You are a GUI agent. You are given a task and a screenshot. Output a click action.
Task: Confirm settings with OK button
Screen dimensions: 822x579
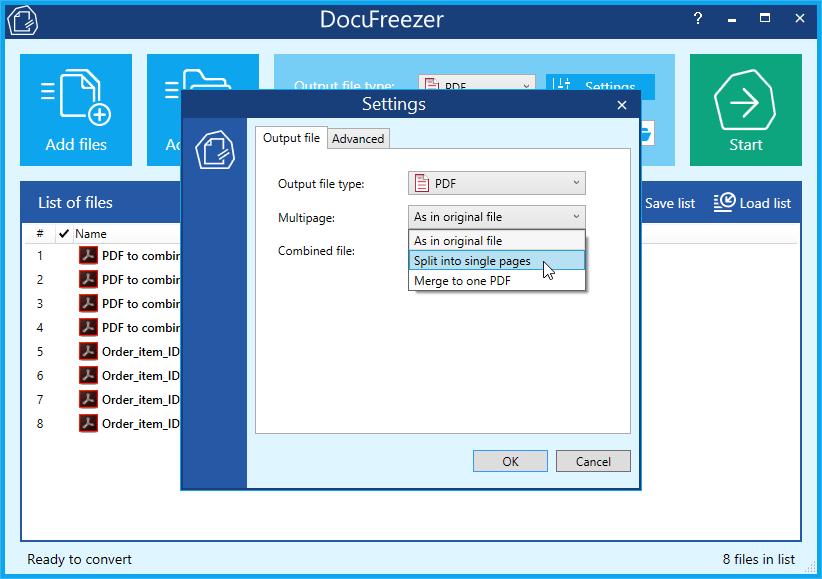[x=510, y=461]
